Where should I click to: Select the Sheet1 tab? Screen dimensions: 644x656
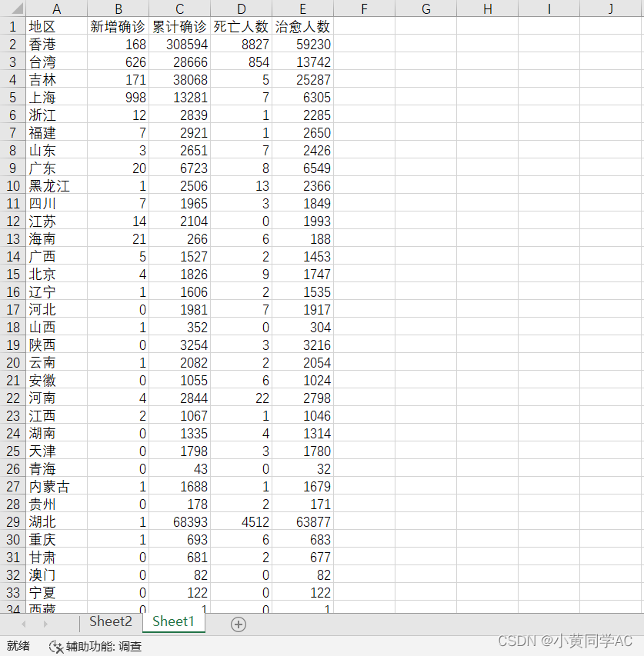[x=173, y=621]
